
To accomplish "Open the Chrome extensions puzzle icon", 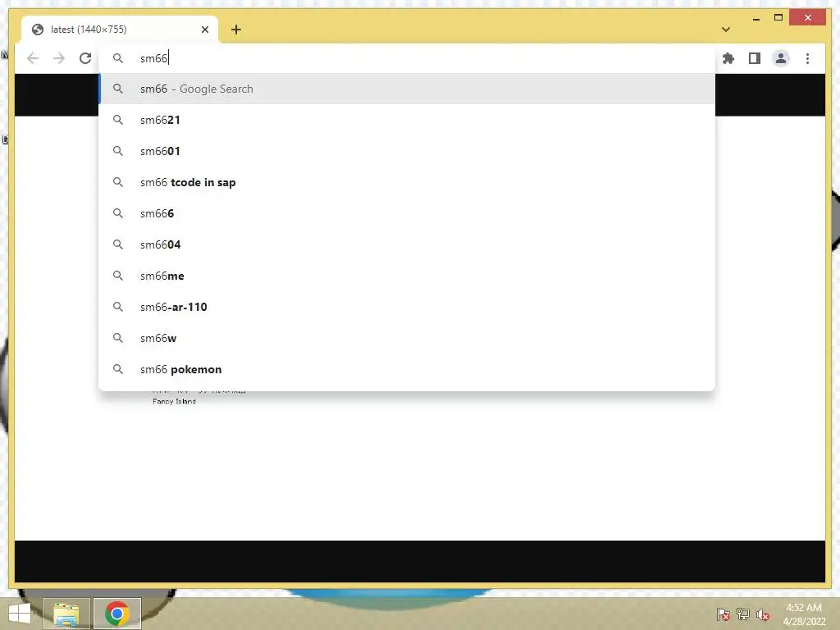I will tap(728, 58).
